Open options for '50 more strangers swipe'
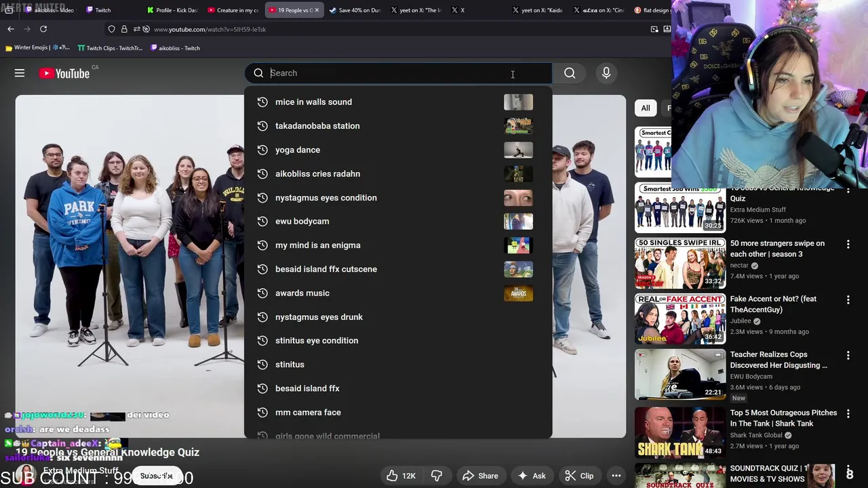 [x=848, y=244]
